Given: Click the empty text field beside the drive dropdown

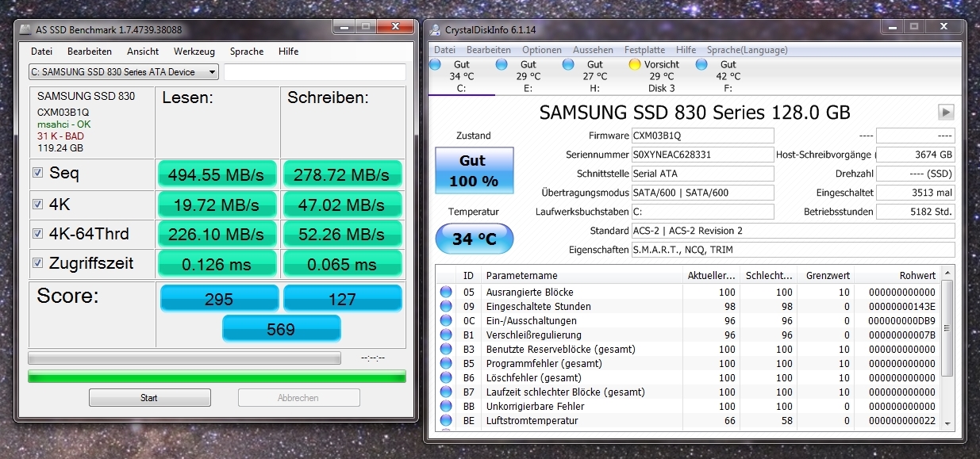Looking at the screenshot, I should (x=315, y=72).
